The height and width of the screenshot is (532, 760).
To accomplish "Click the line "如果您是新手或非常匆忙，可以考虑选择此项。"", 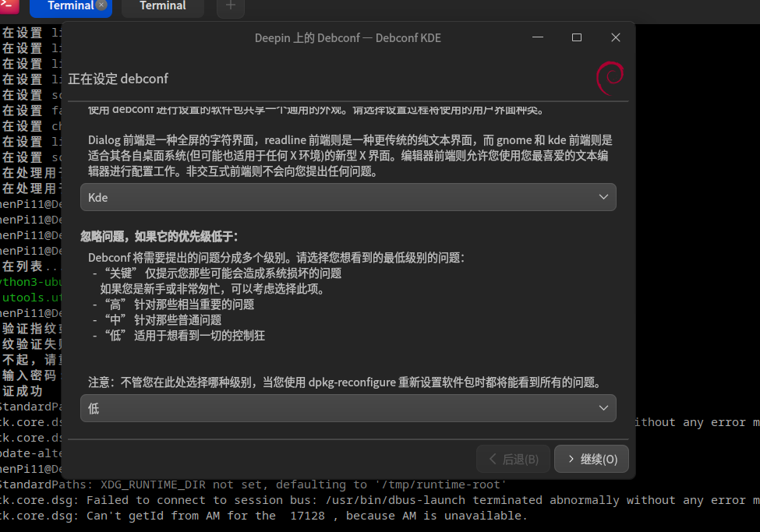I will point(214,289).
